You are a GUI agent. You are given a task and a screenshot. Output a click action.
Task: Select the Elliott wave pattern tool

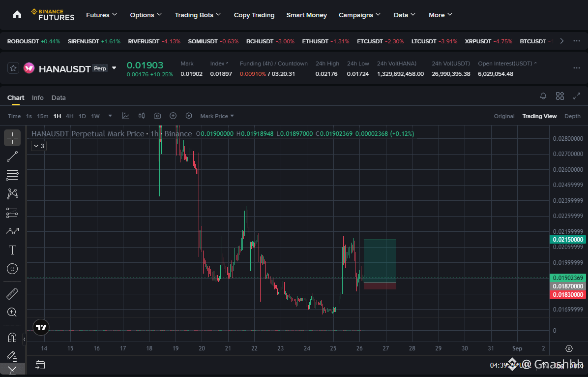tap(12, 231)
